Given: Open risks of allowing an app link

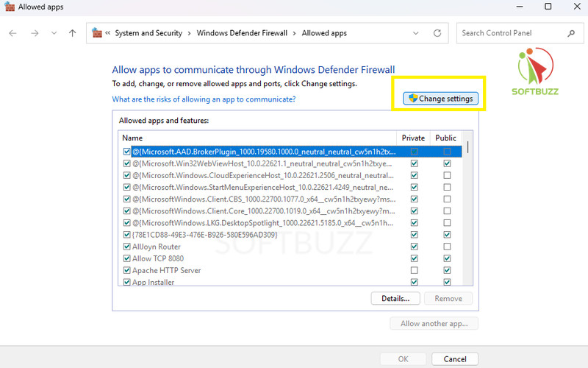Looking at the screenshot, I should coord(204,99).
